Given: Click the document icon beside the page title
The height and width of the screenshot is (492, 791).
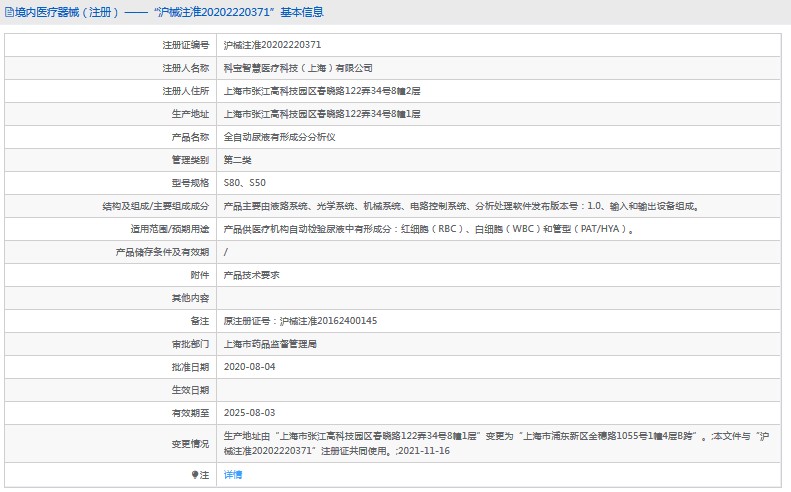Looking at the screenshot, I should click(x=8, y=12).
